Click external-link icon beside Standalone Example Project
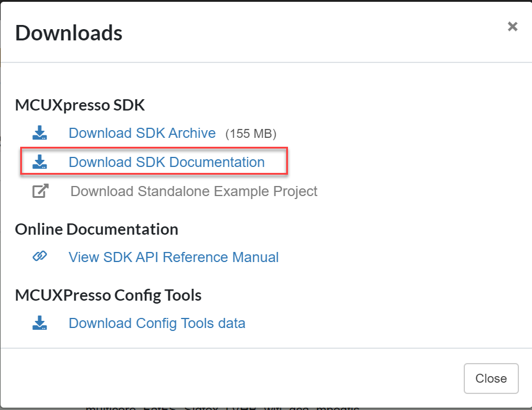Screen dimensions: 532x410 pyautogui.click(x=40, y=191)
